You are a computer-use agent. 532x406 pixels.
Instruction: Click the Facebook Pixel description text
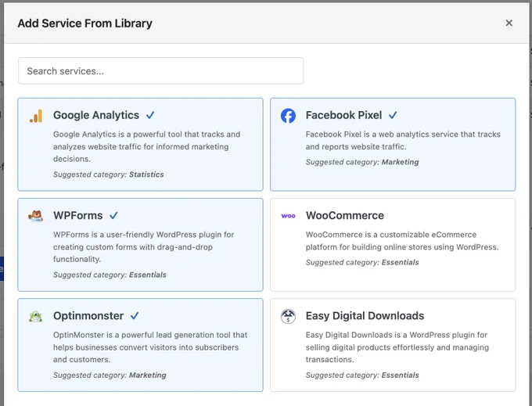tap(403, 141)
